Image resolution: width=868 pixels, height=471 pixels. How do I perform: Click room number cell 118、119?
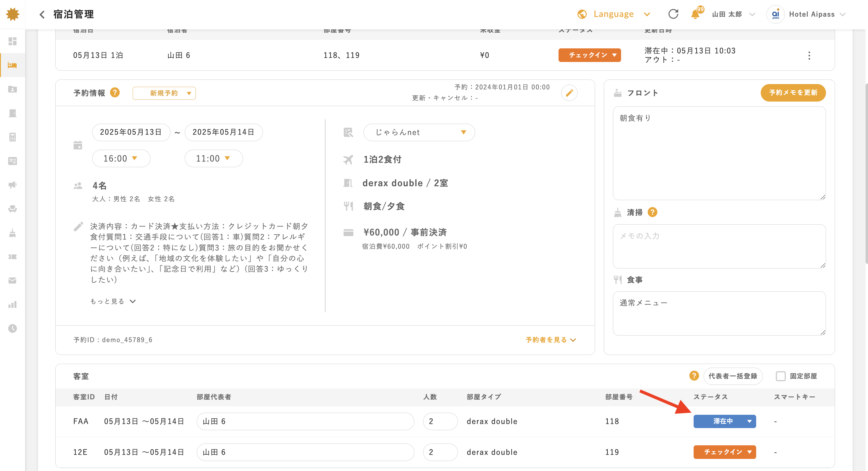click(x=341, y=55)
